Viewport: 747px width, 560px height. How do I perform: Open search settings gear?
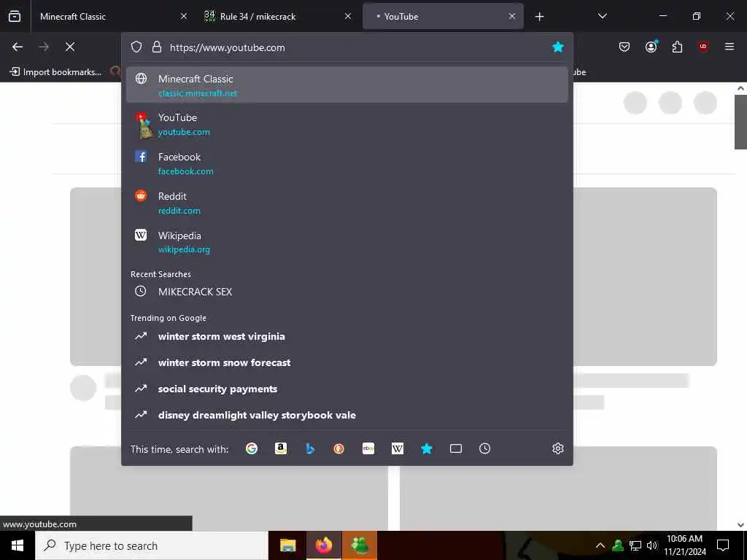pyautogui.click(x=558, y=448)
